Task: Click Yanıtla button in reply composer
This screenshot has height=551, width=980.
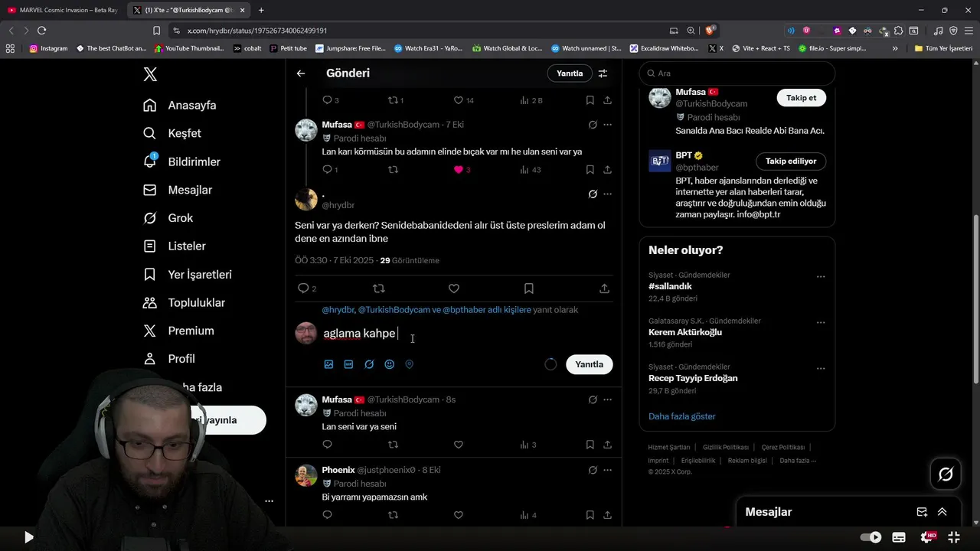Action: [589, 364]
